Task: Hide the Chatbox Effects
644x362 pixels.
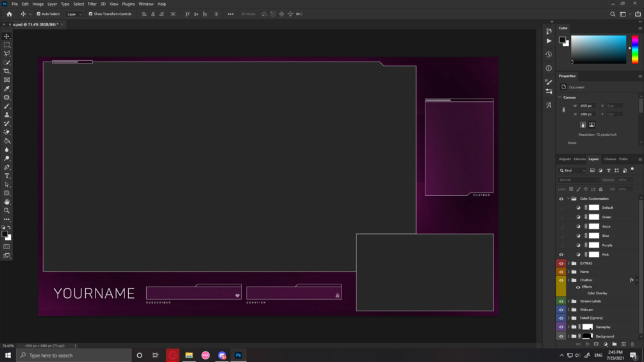Action: 578,287
